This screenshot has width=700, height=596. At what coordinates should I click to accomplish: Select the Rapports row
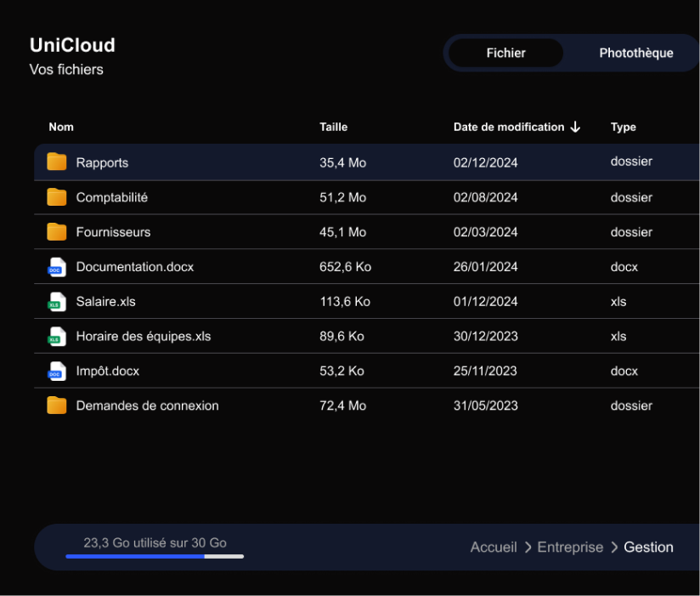255,162
